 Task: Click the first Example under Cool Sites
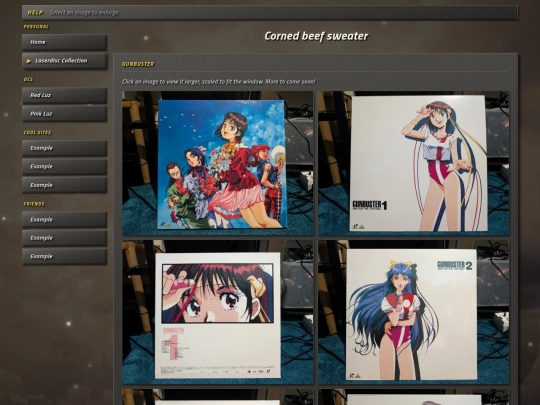point(64,148)
